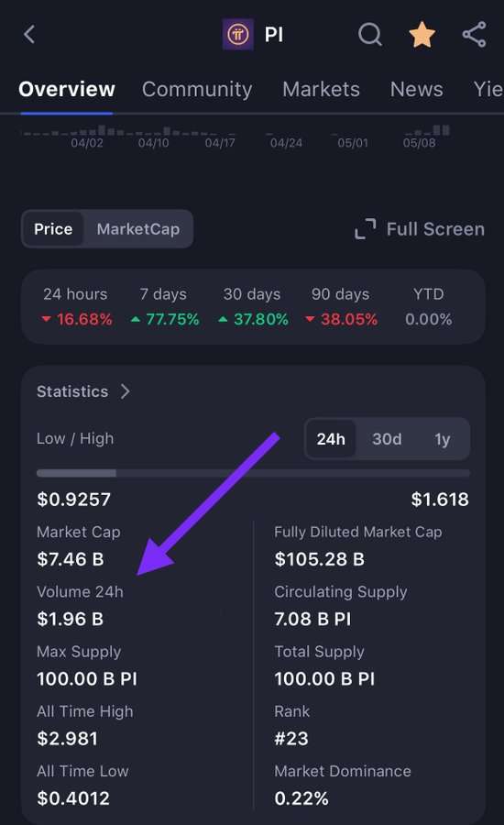
Task: Open search with the magnifier icon
Action: [370, 35]
